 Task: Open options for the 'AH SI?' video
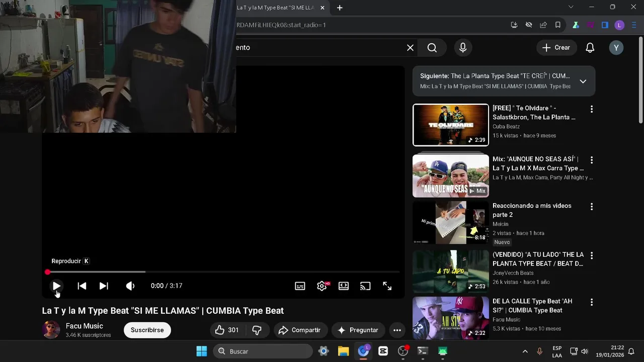[592, 302]
